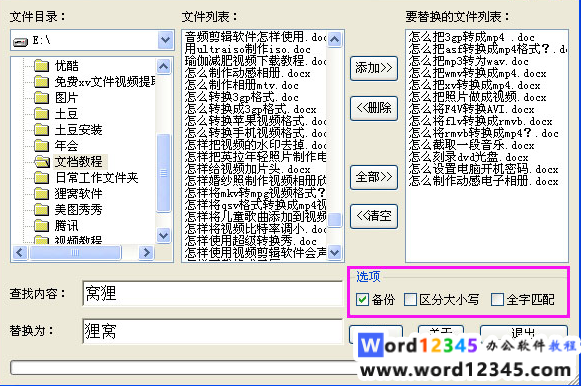Viewport: 581px width, 386px height.
Task: Select the 优酷 folder icon
Action: coord(42,66)
